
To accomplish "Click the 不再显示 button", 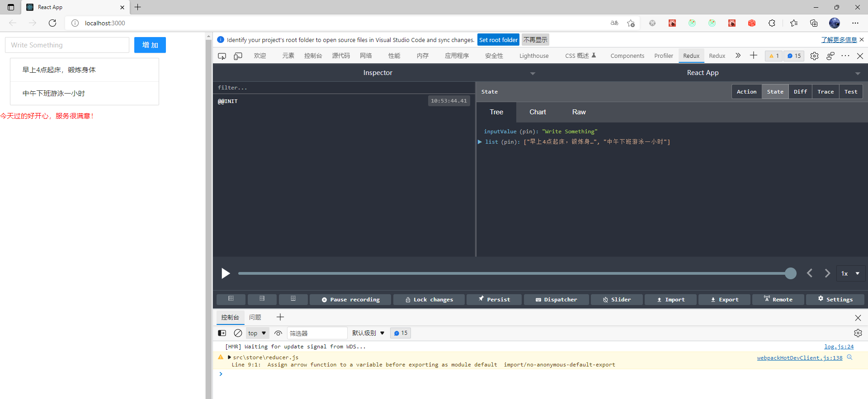I will click(535, 40).
